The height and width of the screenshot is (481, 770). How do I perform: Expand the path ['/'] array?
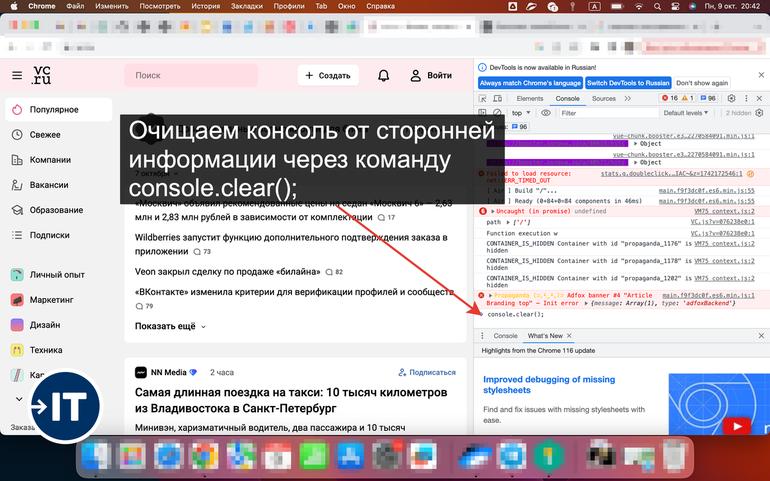[508, 223]
